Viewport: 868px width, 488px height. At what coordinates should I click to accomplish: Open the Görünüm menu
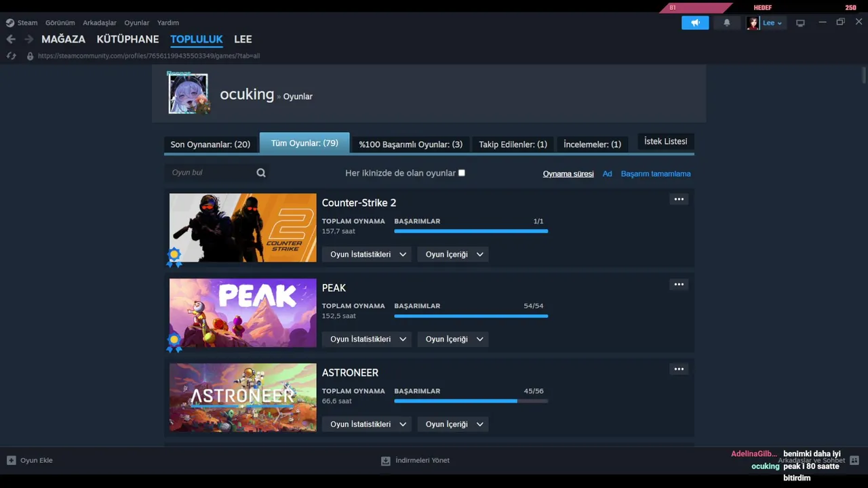[x=60, y=22]
